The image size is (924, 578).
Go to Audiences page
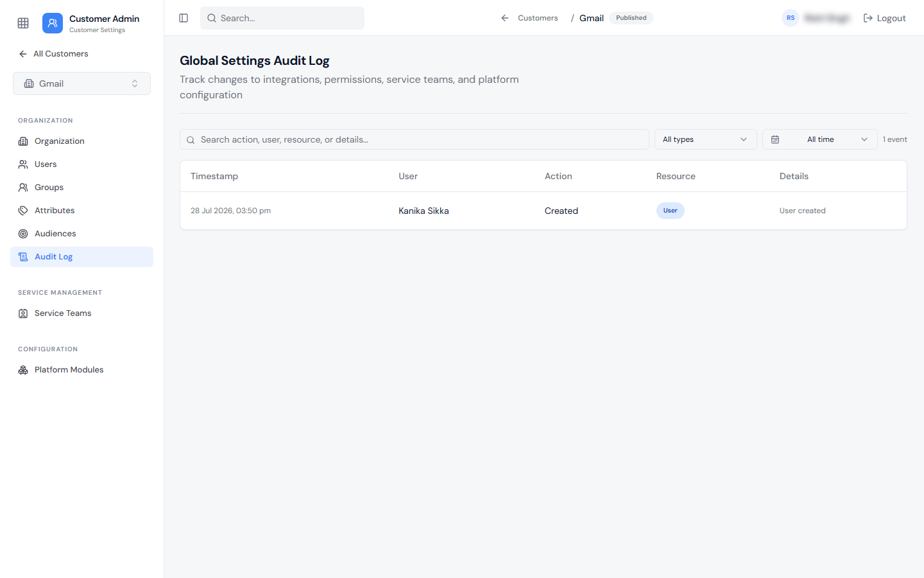81,234
